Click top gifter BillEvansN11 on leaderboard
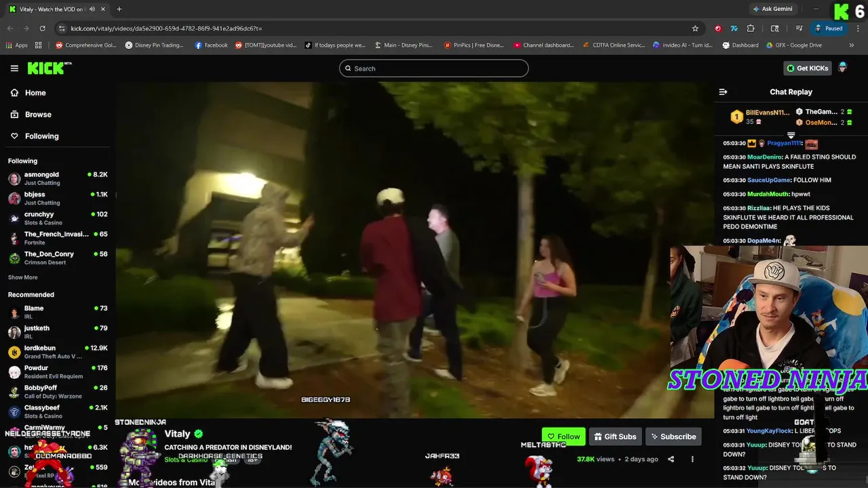Viewport: 868px width, 488px height. (x=768, y=113)
